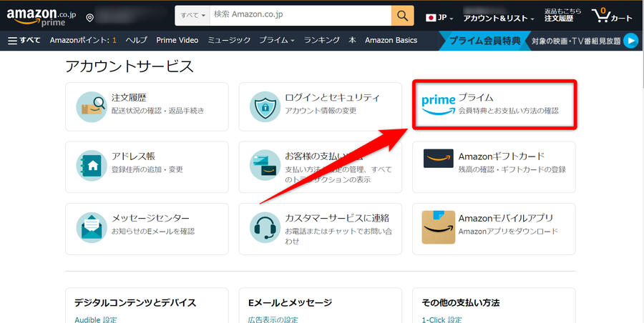Expand the JP language dropdown

(445, 18)
